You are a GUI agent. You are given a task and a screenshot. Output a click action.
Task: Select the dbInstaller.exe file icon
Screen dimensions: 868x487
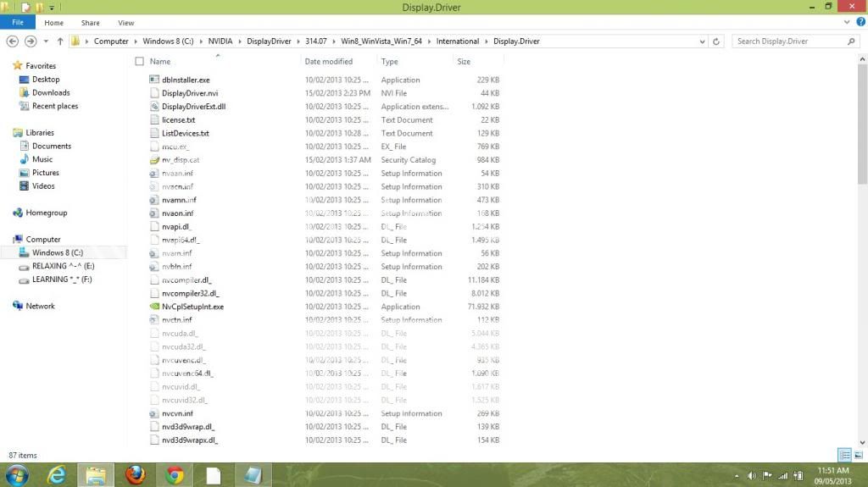tap(154, 80)
